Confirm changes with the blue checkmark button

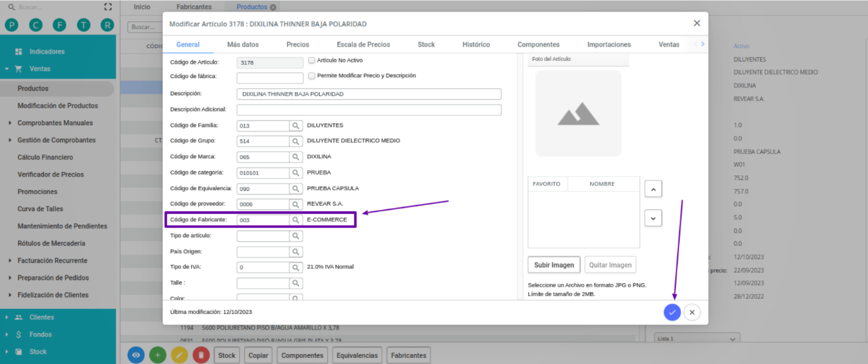point(672,312)
